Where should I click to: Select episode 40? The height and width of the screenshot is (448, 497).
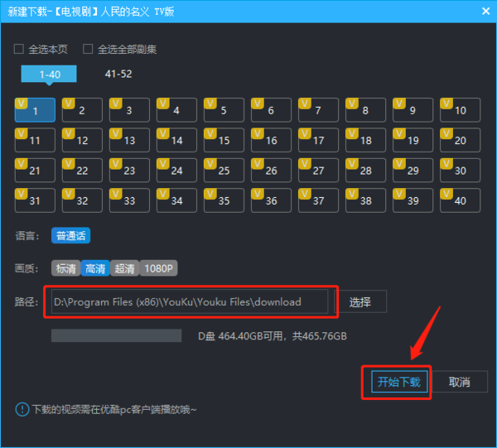pyautogui.click(x=460, y=200)
